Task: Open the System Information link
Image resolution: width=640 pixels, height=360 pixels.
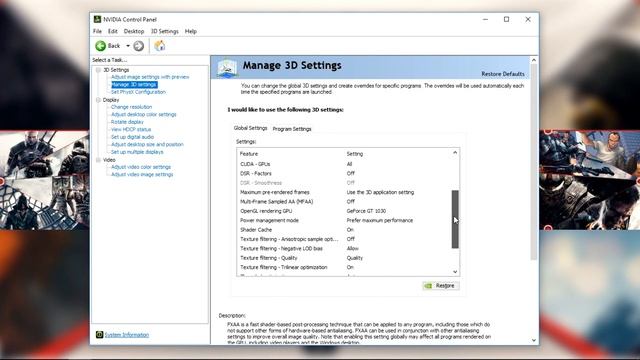Action: [127, 335]
